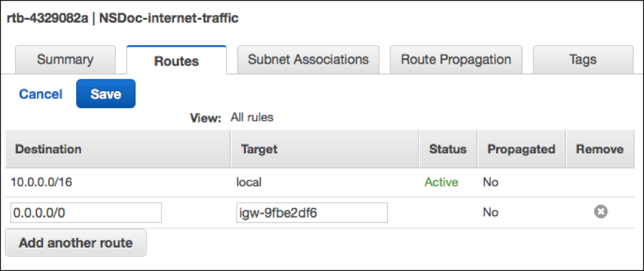
Task: Click the Propagated column header
Action: (x=521, y=149)
